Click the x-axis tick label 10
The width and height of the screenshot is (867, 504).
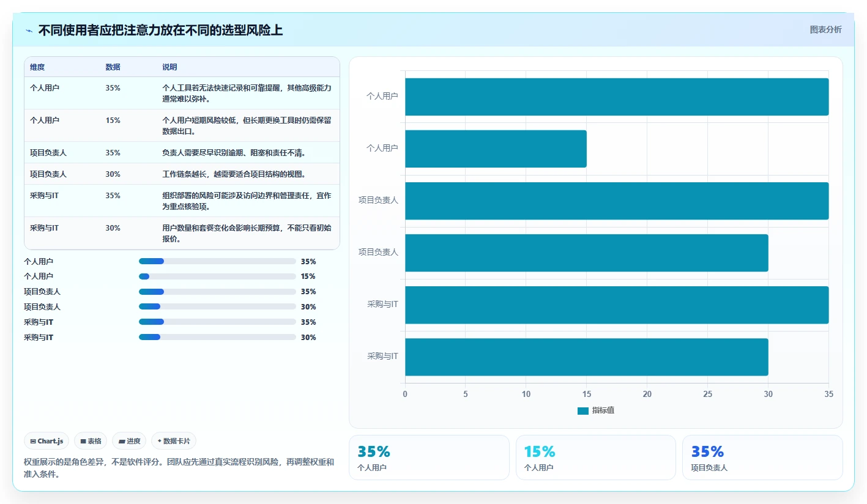click(526, 394)
